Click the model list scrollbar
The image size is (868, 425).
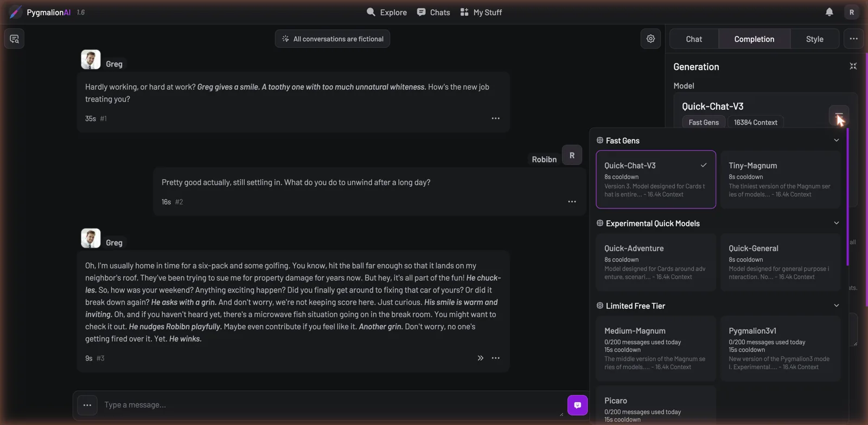tap(847, 196)
